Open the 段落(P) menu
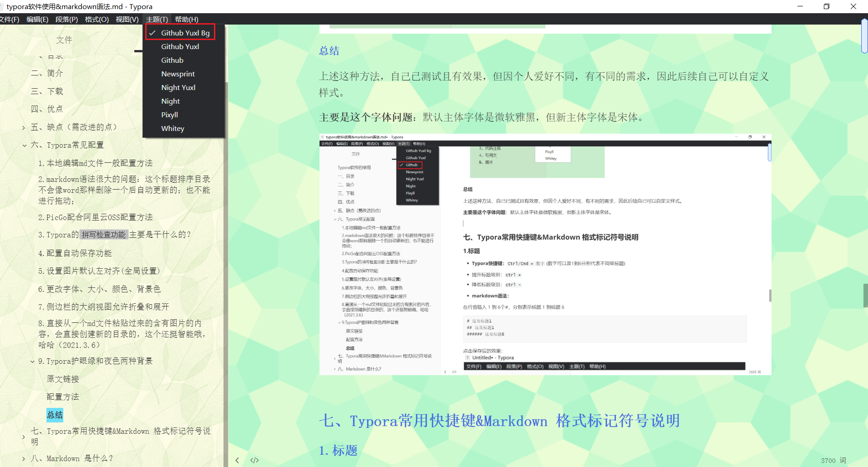868x467 pixels. [66, 19]
